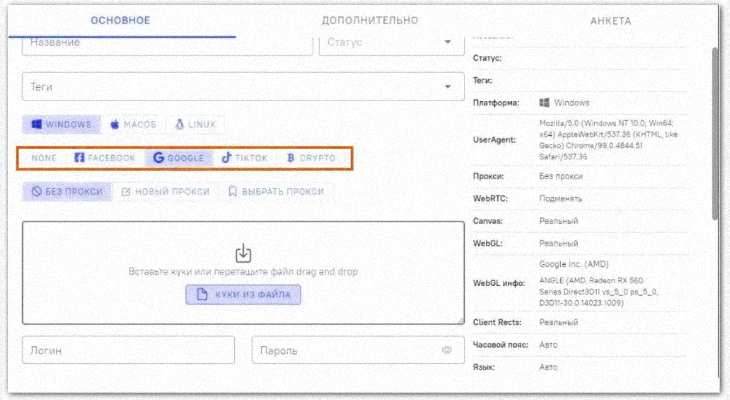The image size is (730, 400).
Task: Click 'Куки из файла' button
Action: pyautogui.click(x=243, y=295)
